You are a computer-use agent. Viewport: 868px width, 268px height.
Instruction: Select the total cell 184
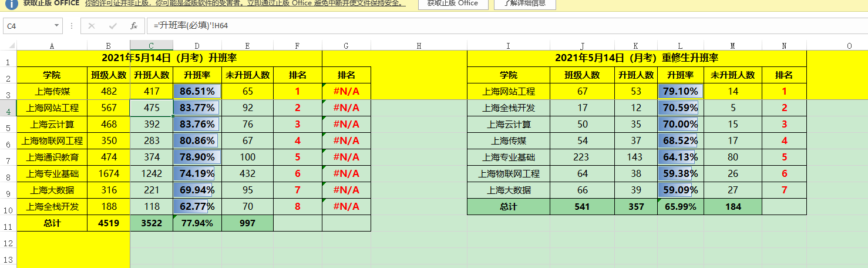click(733, 207)
